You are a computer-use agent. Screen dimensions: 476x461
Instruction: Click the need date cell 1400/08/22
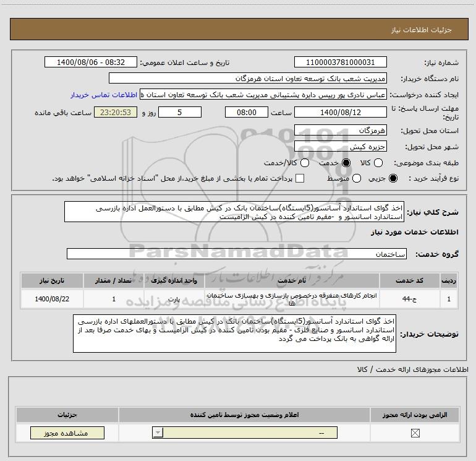click(52, 299)
